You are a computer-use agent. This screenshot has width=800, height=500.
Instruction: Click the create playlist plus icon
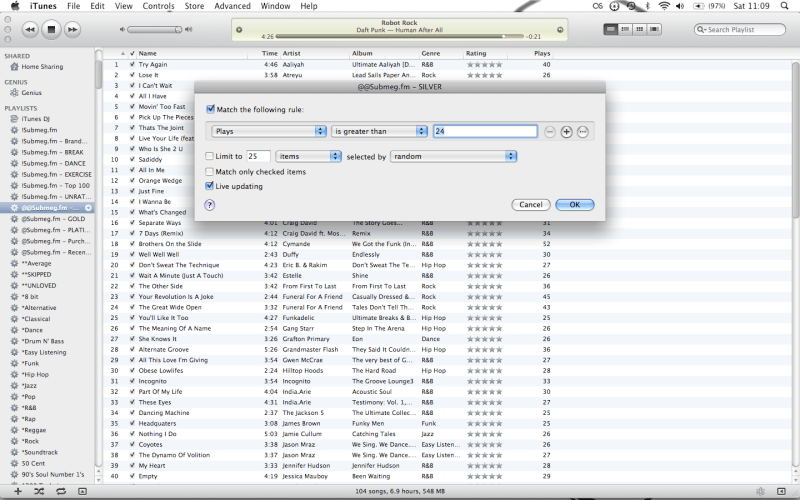click(x=16, y=492)
